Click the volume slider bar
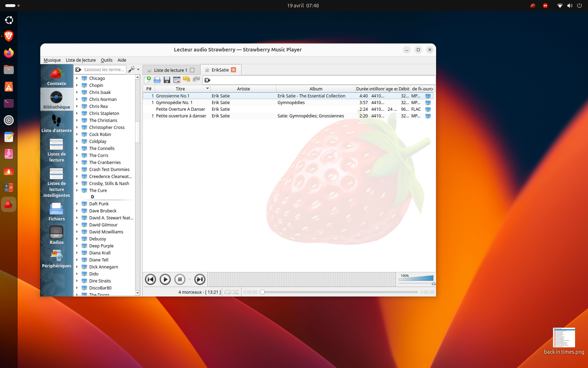 point(416,279)
